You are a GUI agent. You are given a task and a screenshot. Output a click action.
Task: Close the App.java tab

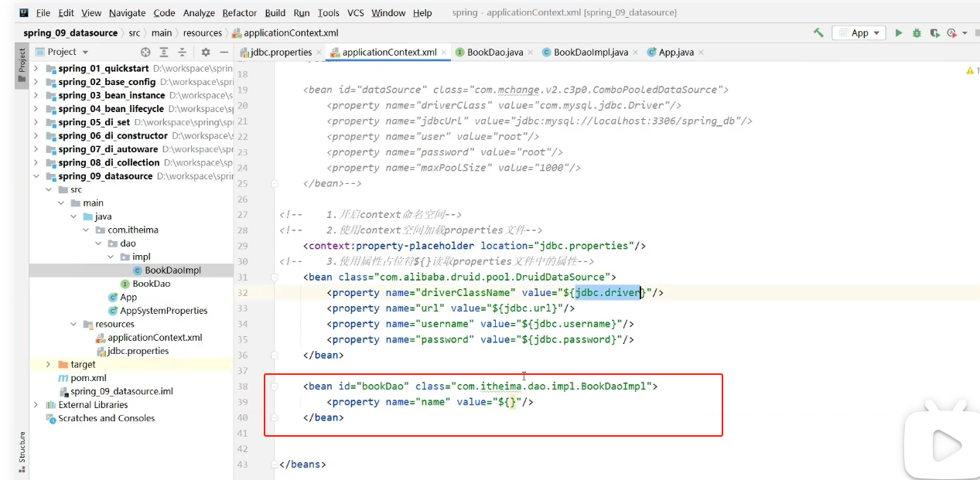(702, 53)
